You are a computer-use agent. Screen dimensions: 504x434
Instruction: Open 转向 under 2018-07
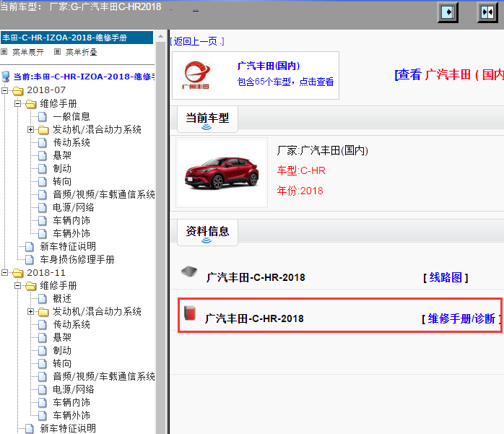click(x=62, y=182)
